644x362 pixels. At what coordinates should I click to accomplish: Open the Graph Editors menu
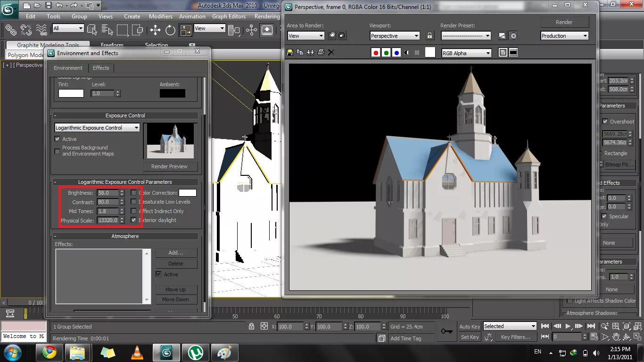(229, 16)
